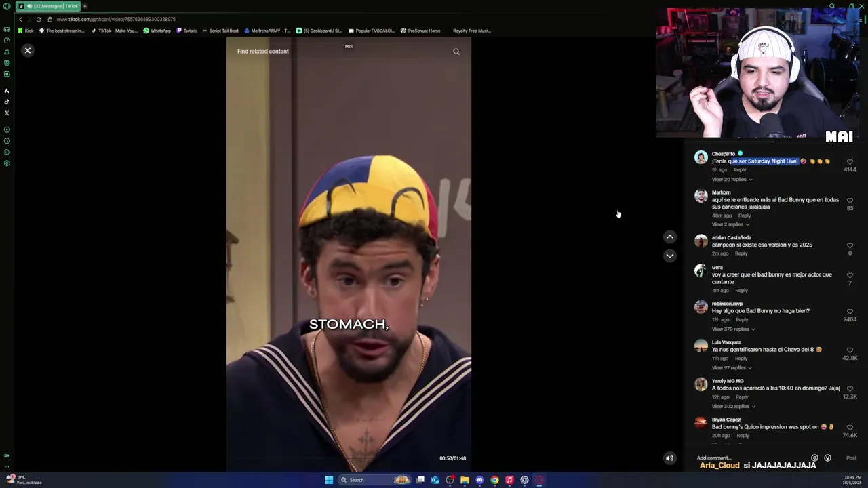Open Discord from the taskbar

click(479, 480)
